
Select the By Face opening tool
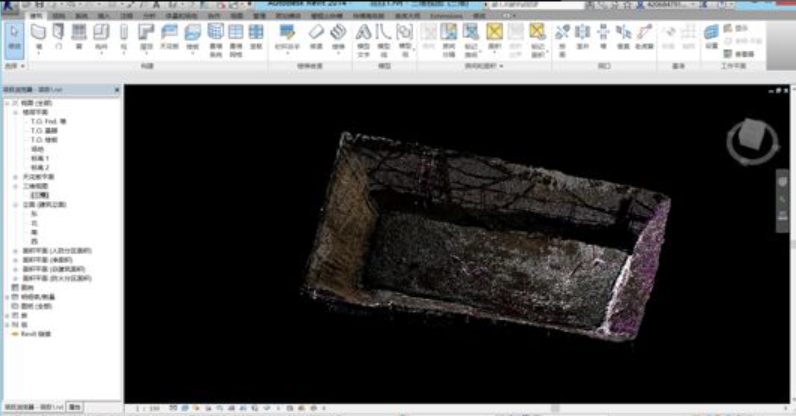tap(562, 40)
